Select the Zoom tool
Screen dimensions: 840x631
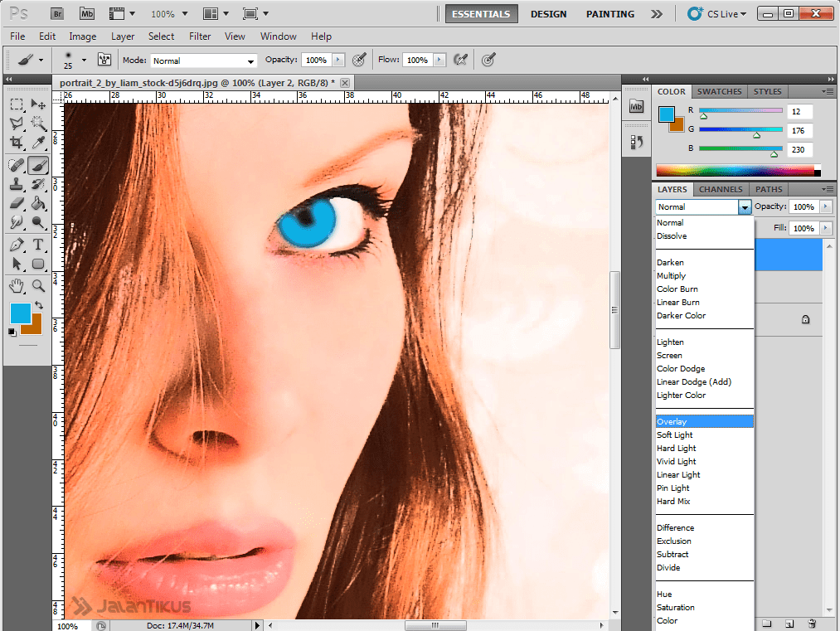[38, 286]
